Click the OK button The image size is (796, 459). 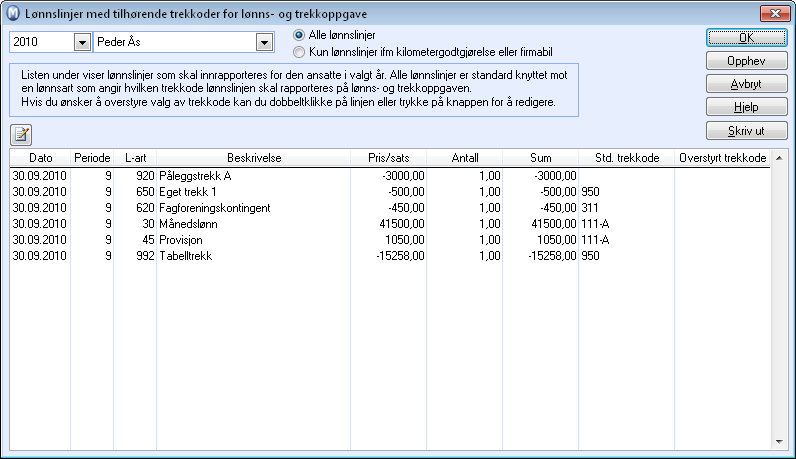tap(746, 38)
